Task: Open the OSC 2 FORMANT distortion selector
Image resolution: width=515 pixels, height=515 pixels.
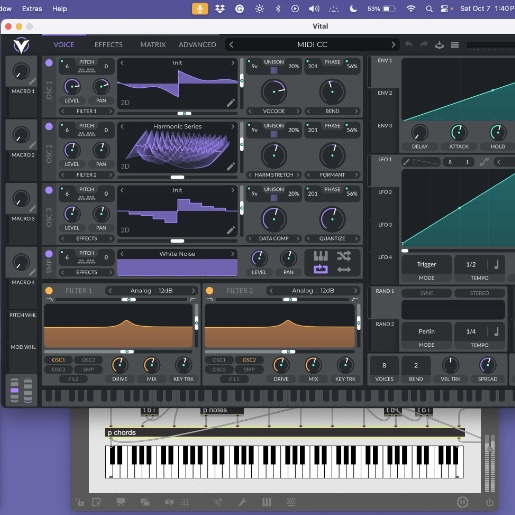Action: (332, 175)
